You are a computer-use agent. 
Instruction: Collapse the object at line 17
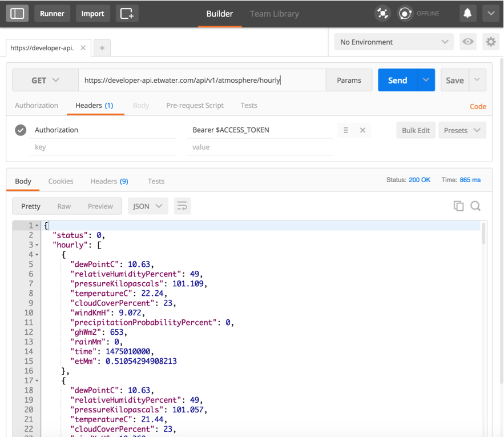37,380
